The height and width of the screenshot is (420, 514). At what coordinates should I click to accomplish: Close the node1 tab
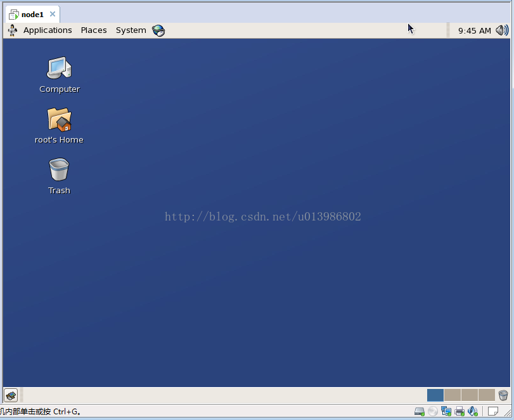pyautogui.click(x=53, y=14)
